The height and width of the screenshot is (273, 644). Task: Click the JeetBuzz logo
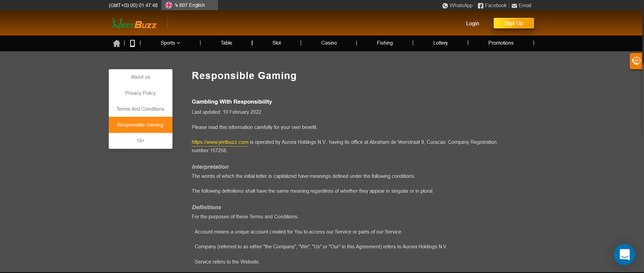(x=134, y=23)
